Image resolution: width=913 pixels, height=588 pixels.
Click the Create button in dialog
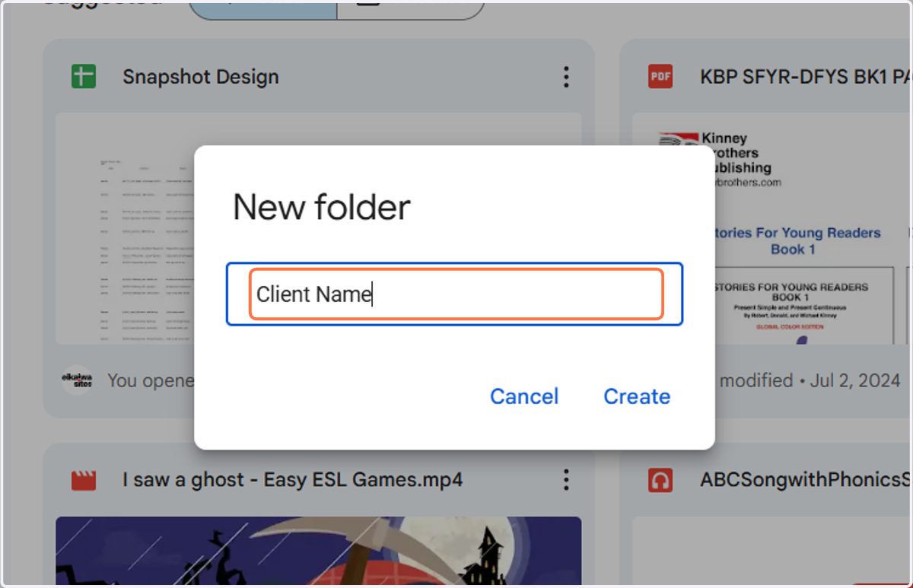(x=637, y=396)
